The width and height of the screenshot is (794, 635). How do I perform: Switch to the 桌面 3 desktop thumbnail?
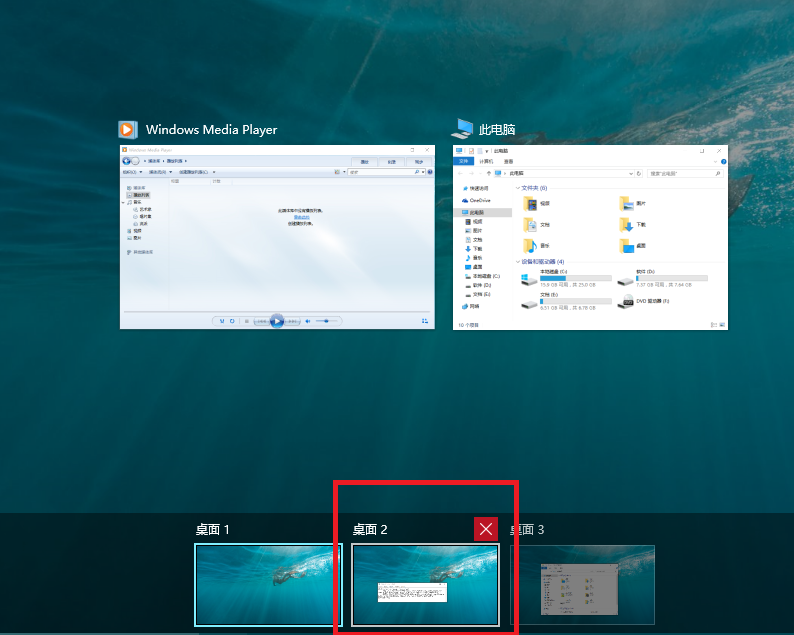(582, 585)
